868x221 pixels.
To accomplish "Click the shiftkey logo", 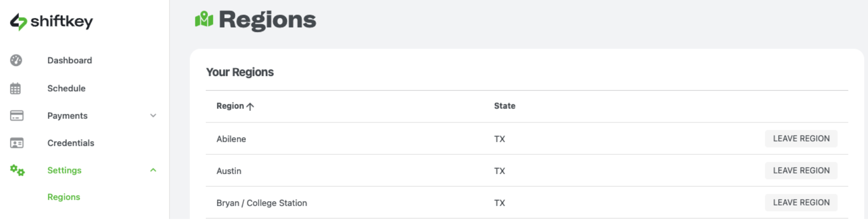I will [51, 21].
